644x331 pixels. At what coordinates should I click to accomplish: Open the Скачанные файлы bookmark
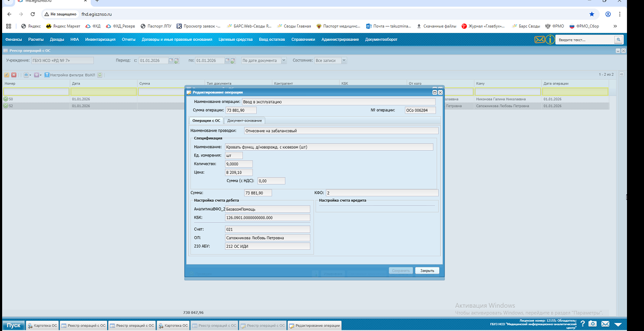pyautogui.click(x=437, y=25)
